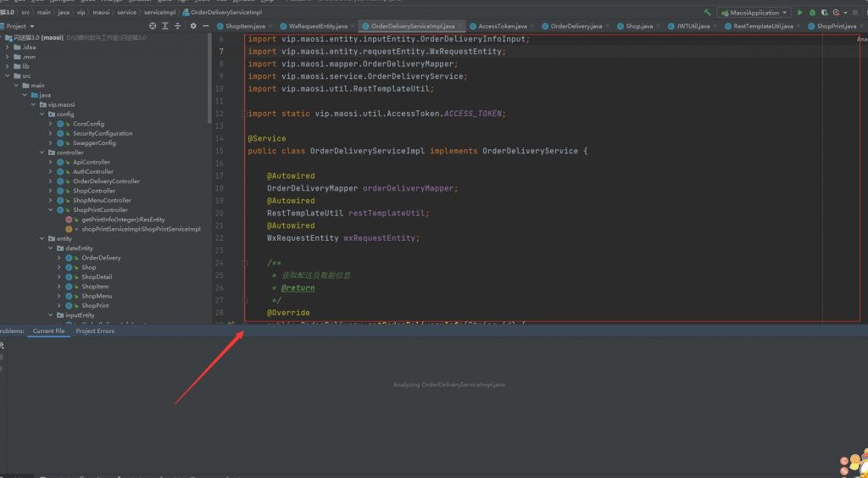Open MaosiApplication run configuration dropdown

click(754, 12)
